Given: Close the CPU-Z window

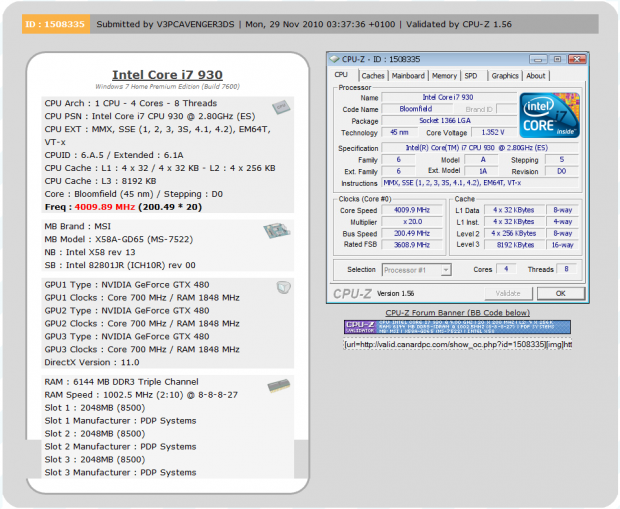Looking at the screenshot, I should point(577,59).
